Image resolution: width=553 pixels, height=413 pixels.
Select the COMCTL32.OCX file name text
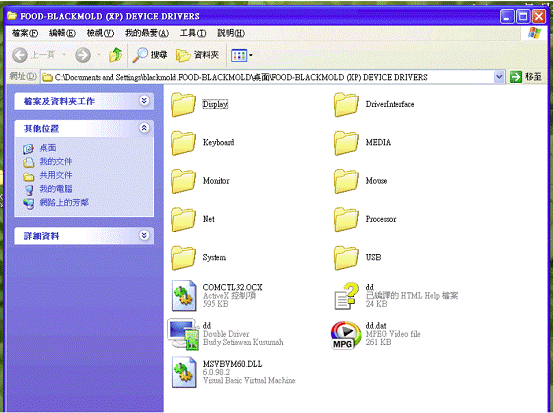232,287
